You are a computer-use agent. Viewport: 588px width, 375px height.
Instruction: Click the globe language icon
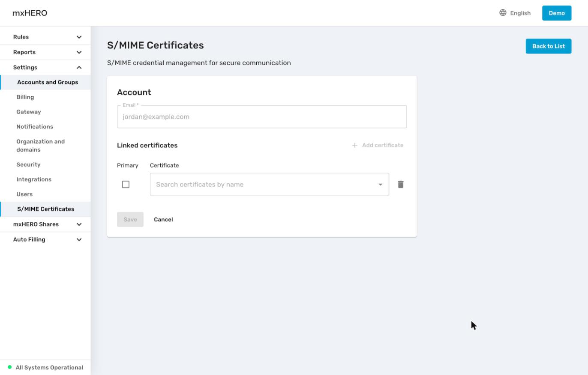pyautogui.click(x=503, y=13)
